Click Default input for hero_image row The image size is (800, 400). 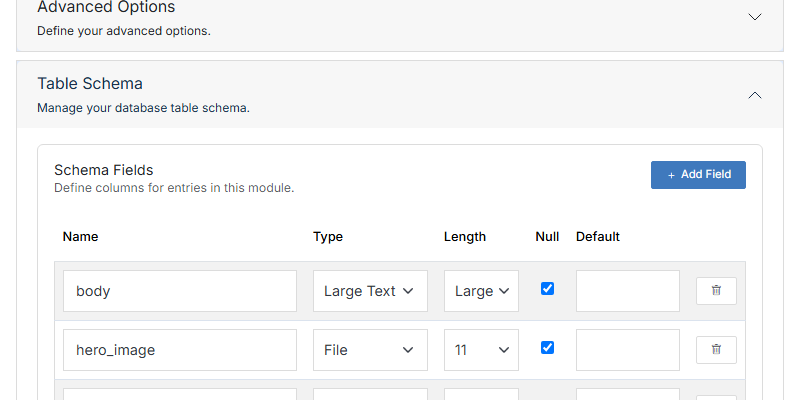coord(628,350)
